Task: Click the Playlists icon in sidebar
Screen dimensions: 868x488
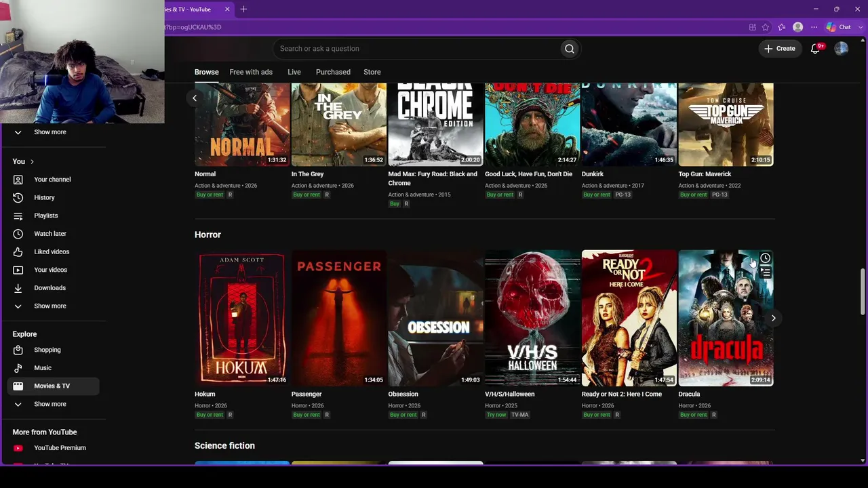Action: [18, 216]
